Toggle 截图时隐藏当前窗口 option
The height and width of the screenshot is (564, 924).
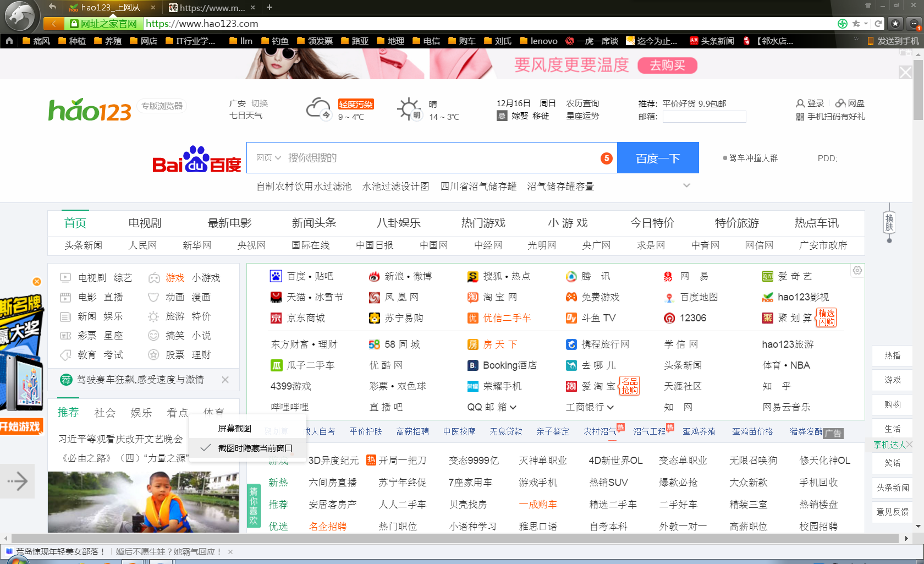point(247,448)
